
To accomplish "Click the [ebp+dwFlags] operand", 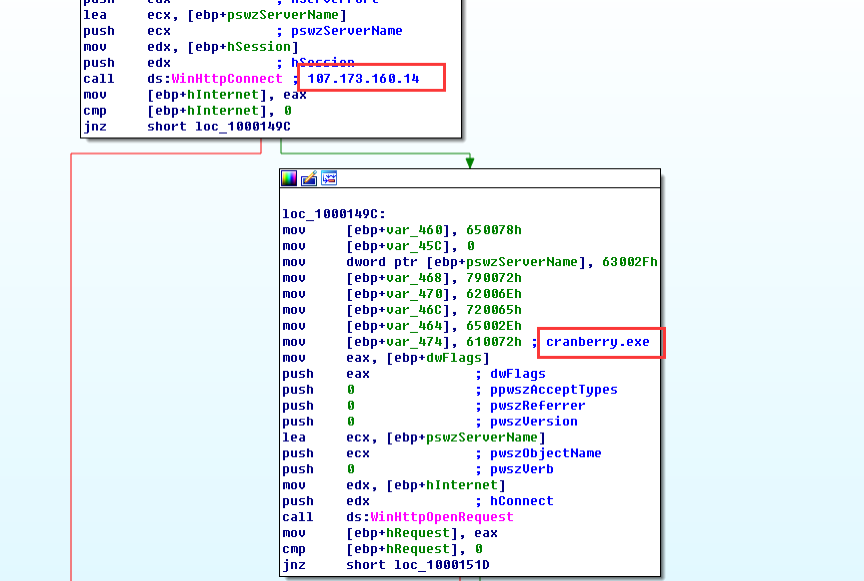I will 438,358.
